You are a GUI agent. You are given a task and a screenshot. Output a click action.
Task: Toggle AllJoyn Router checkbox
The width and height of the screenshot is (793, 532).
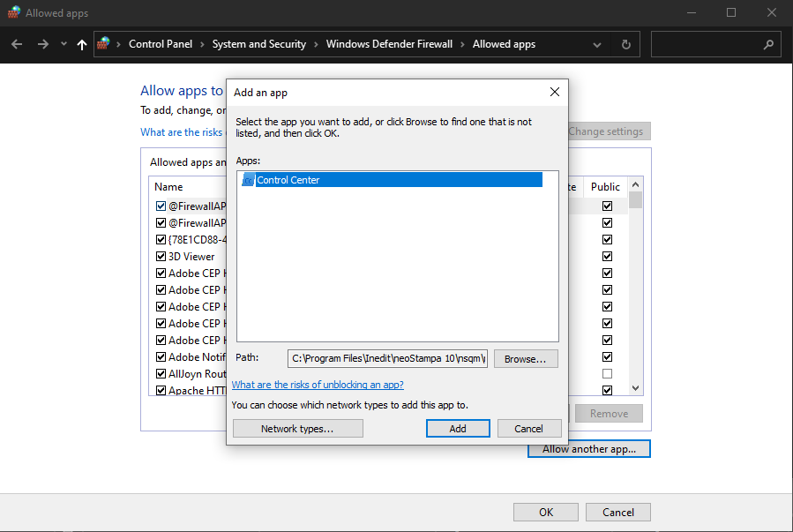tap(161, 374)
